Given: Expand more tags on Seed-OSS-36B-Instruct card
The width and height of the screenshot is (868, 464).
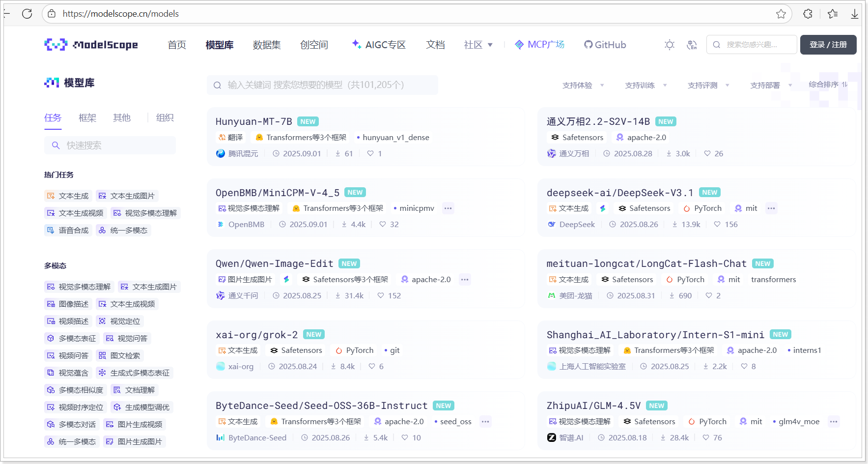Looking at the screenshot, I should point(485,422).
